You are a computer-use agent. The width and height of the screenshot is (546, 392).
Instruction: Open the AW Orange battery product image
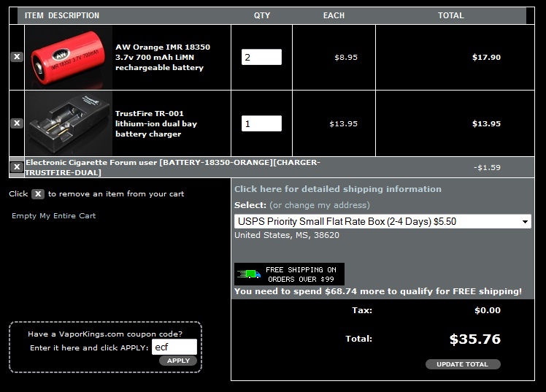pos(69,57)
